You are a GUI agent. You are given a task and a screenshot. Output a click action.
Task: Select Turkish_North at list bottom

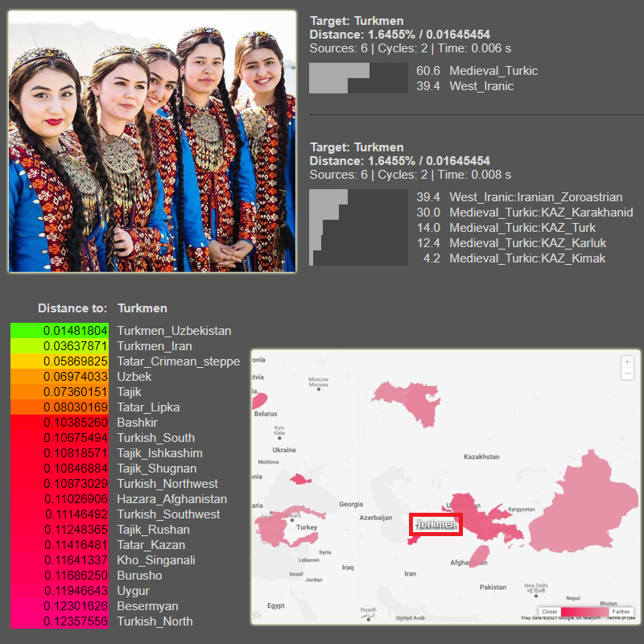(155, 621)
